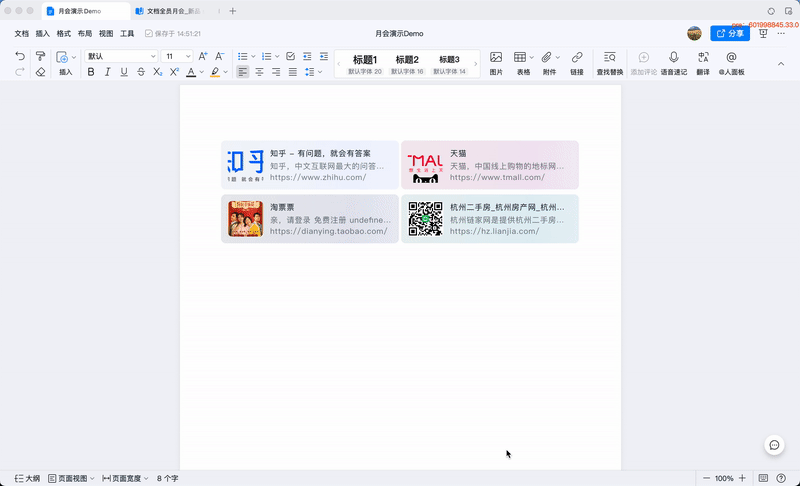Open the 布局 menu

click(85, 34)
